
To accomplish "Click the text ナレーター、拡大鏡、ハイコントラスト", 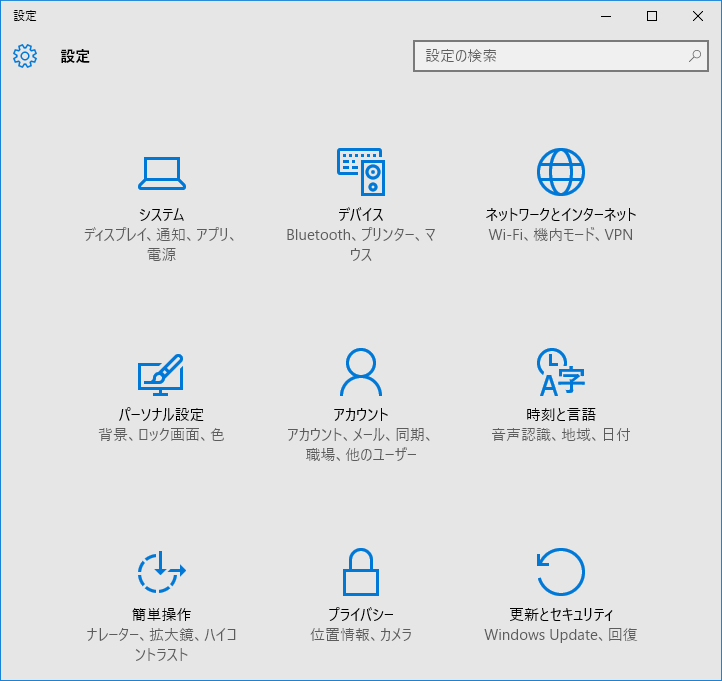I will point(161,644).
